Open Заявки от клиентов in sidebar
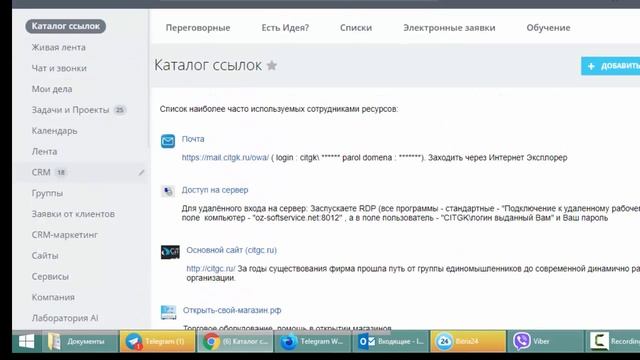 73,214
